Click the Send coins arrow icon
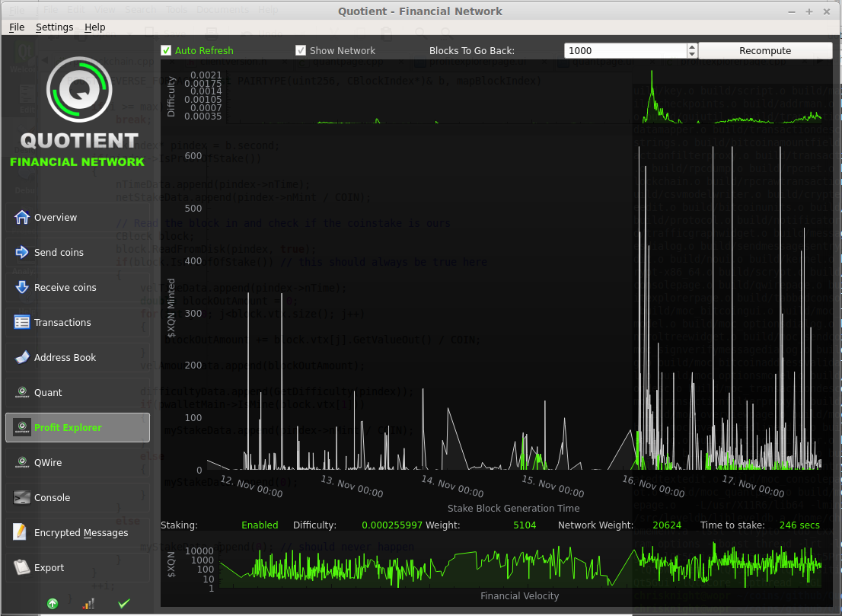The image size is (842, 616). (22, 252)
